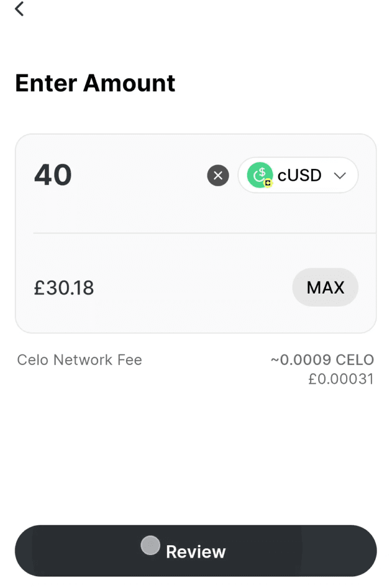Click the Review button
Viewport: 392px width, 588px height.
click(196, 551)
